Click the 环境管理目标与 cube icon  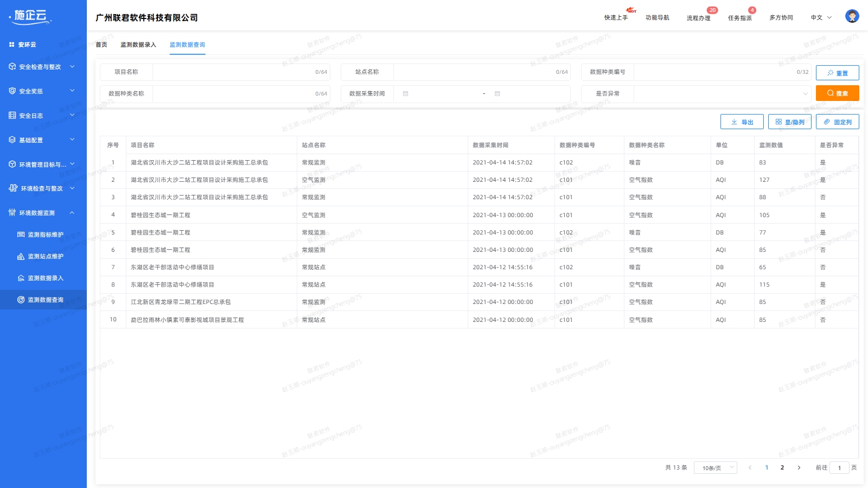click(12, 164)
